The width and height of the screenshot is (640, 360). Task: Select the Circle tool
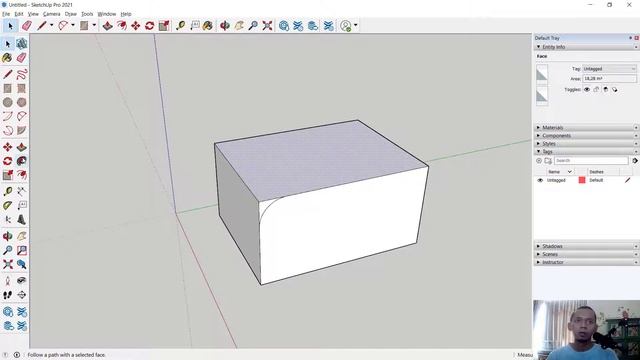coord(7,102)
